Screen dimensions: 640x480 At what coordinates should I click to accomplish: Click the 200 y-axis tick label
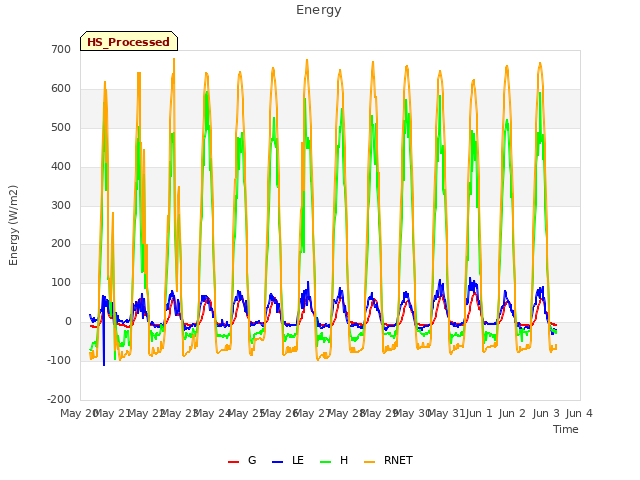tap(61, 244)
